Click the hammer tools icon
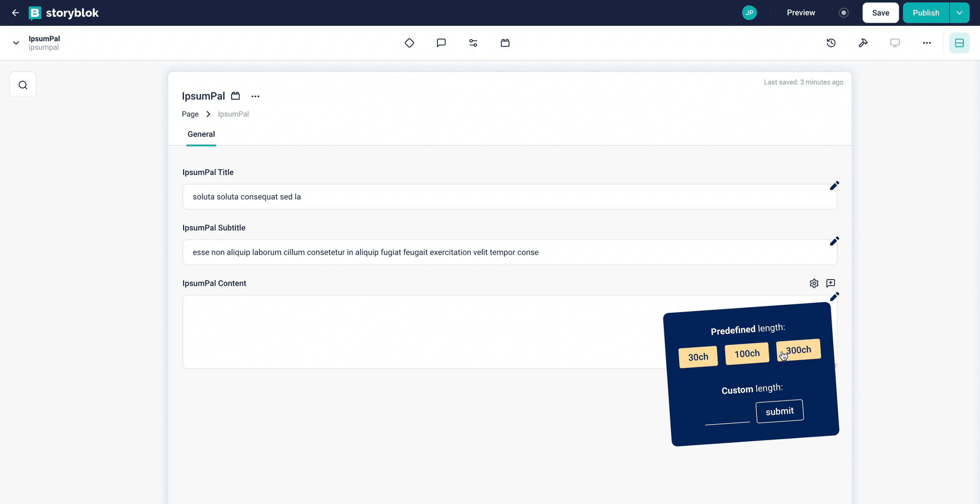 point(863,43)
